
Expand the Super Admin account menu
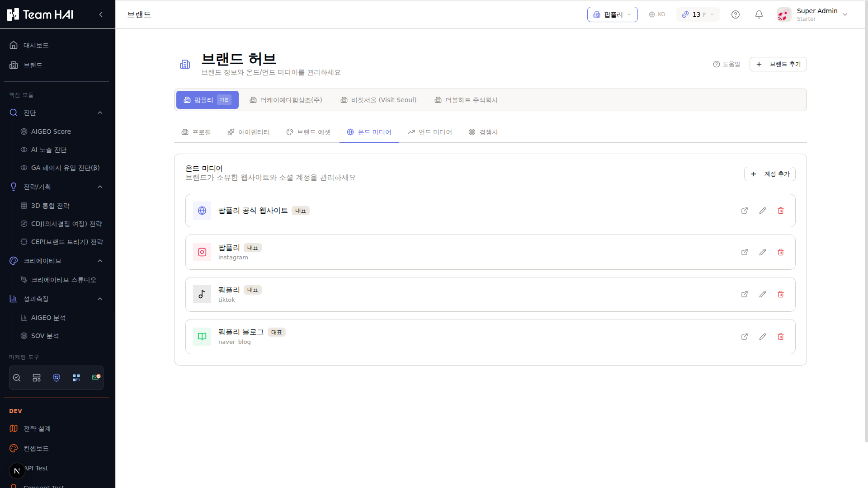(x=845, y=14)
